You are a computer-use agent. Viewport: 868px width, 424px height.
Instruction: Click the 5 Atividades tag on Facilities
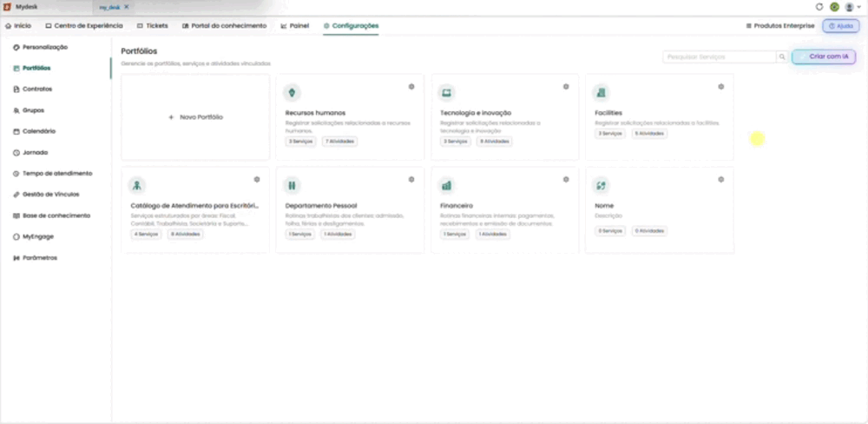coord(649,134)
